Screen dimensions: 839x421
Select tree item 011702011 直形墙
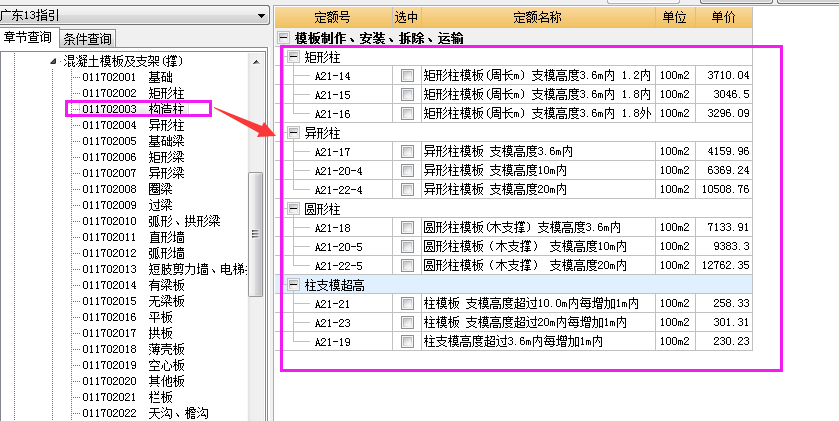pyautogui.click(x=133, y=237)
